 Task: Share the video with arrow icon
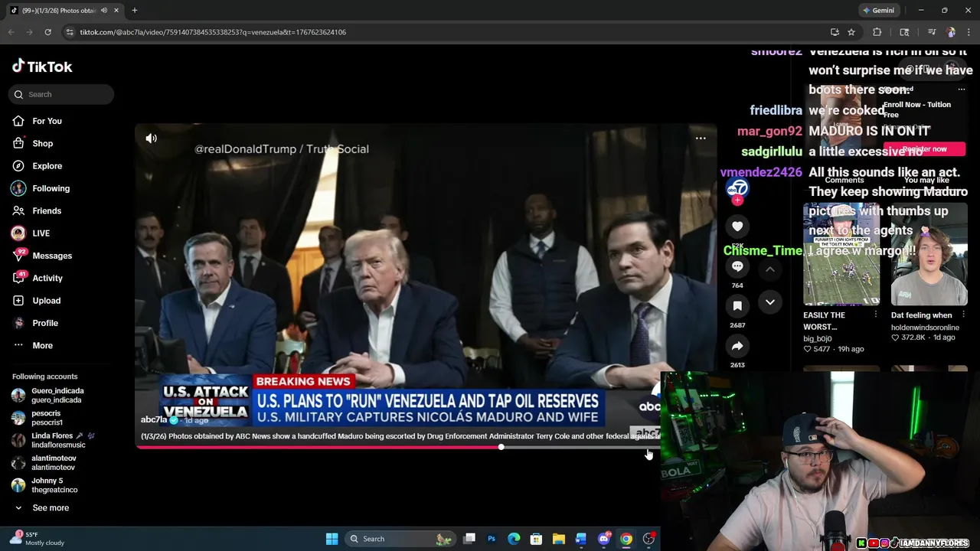coord(737,346)
